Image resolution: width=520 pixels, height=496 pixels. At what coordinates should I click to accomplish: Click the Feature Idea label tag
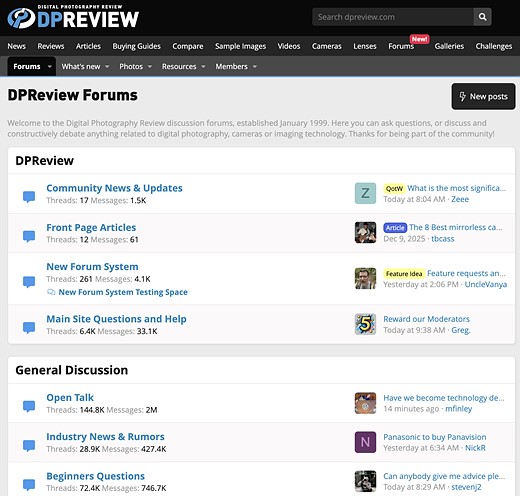click(404, 274)
